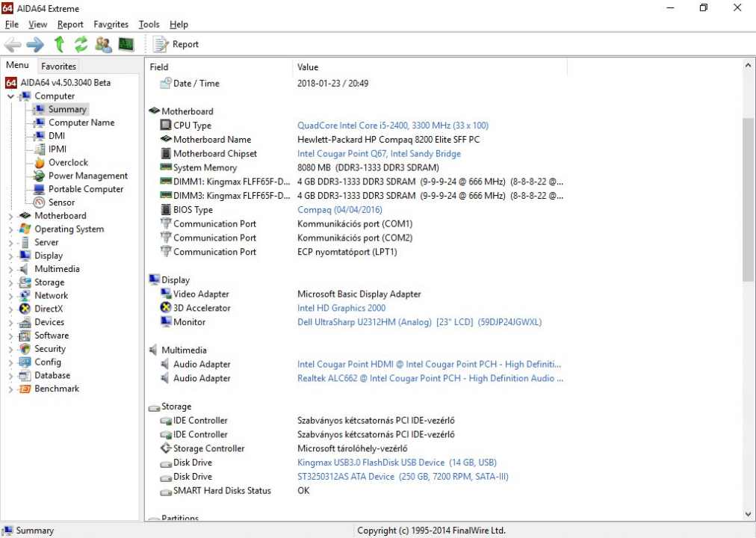The width and height of the screenshot is (756, 538).
Task: Click the scroll down arrow
Action: pos(748,514)
